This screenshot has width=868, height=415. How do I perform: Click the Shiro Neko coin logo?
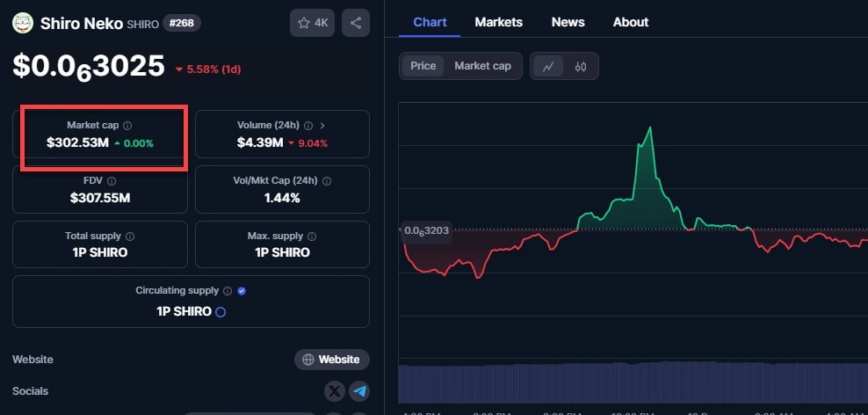coord(23,23)
